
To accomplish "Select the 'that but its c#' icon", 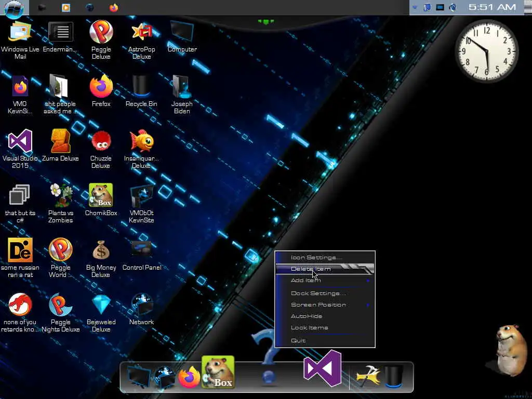I will 20,204.
